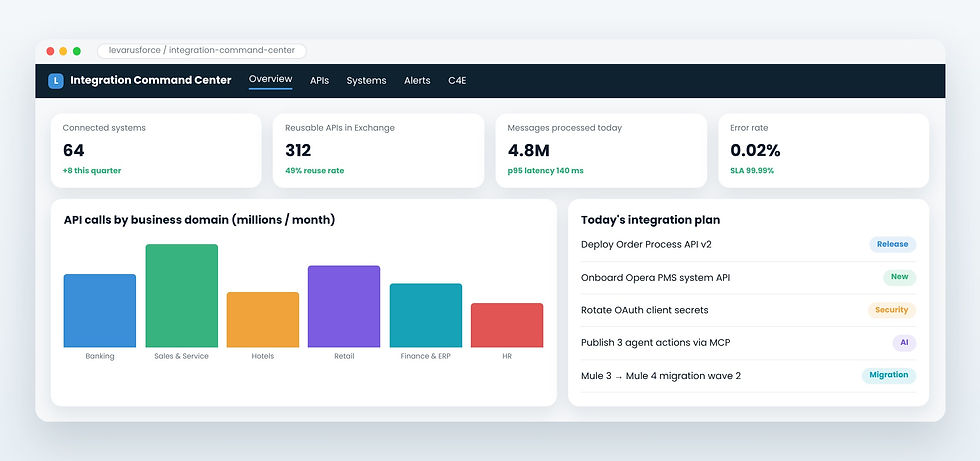The width and height of the screenshot is (980, 461).
Task: Click the Error rate heading
Action: tap(749, 128)
